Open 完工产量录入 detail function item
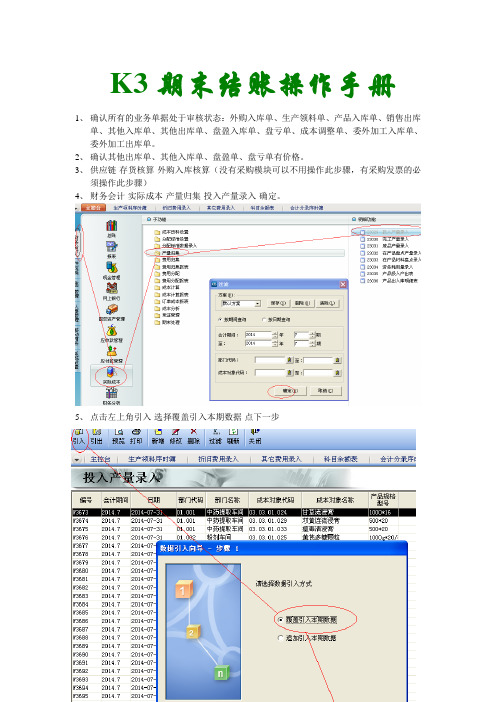 coord(385,240)
